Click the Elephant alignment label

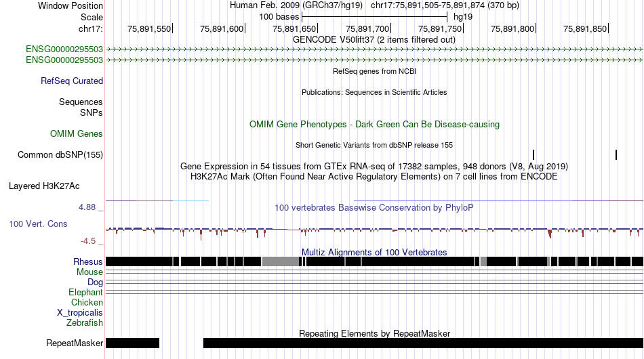(85, 292)
